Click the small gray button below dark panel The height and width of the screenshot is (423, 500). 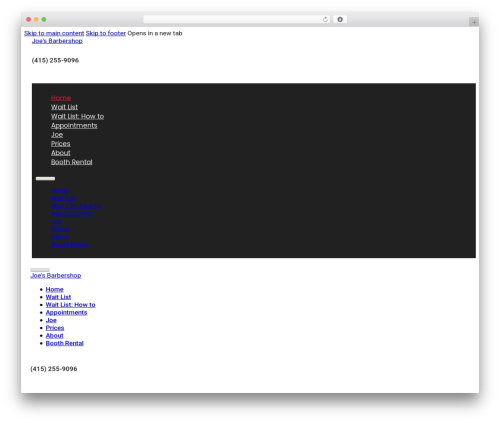[40, 270]
